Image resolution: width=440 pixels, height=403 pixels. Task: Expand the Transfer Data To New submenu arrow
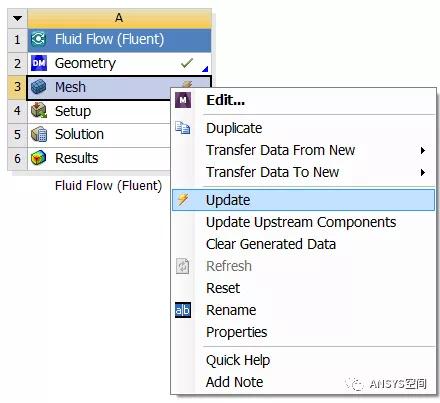click(423, 172)
